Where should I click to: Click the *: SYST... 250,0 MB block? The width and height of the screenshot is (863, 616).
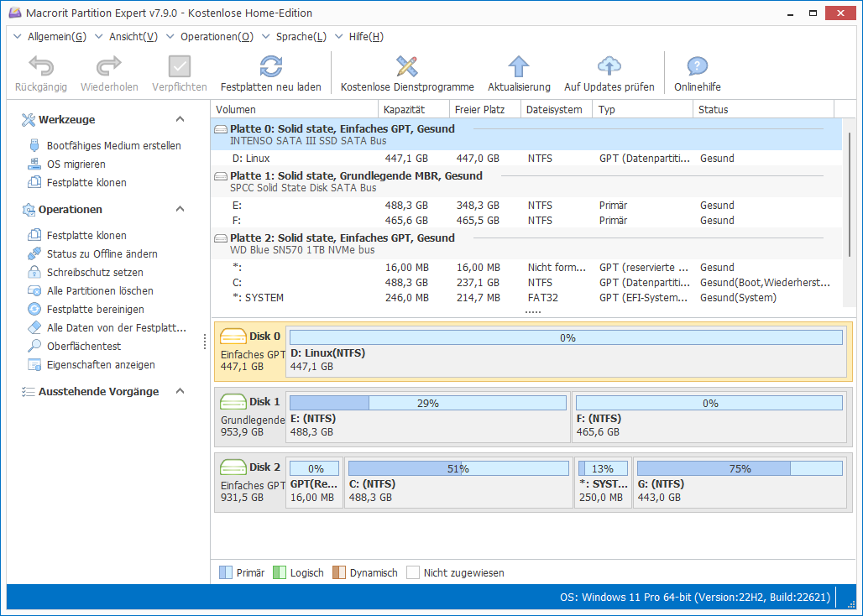coord(603,483)
